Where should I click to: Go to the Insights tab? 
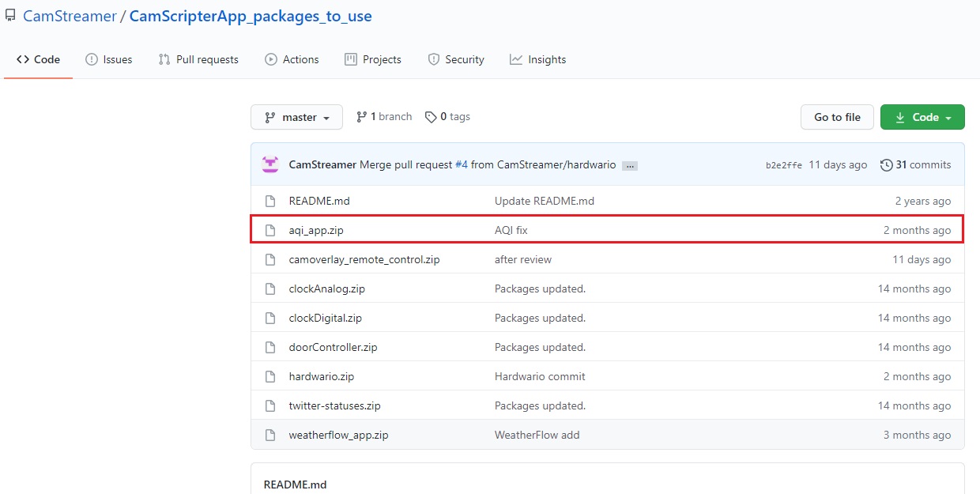click(538, 59)
